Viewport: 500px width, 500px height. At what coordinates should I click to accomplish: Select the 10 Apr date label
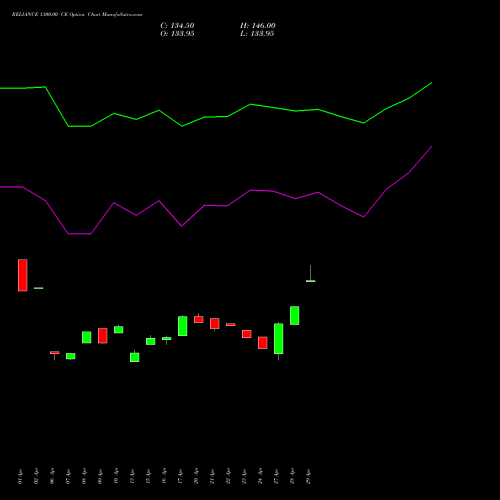point(116,476)
